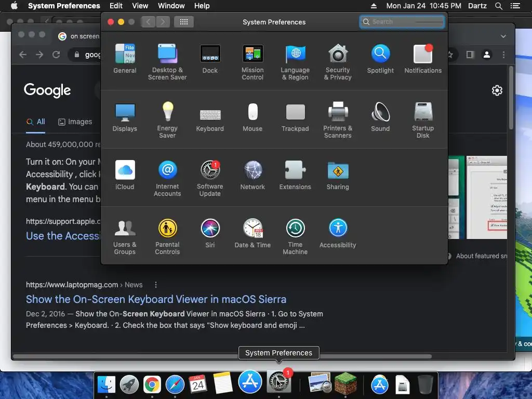532x399 pixels.
Task: Open Chrome profile avatar button
Action: [486, 55]
